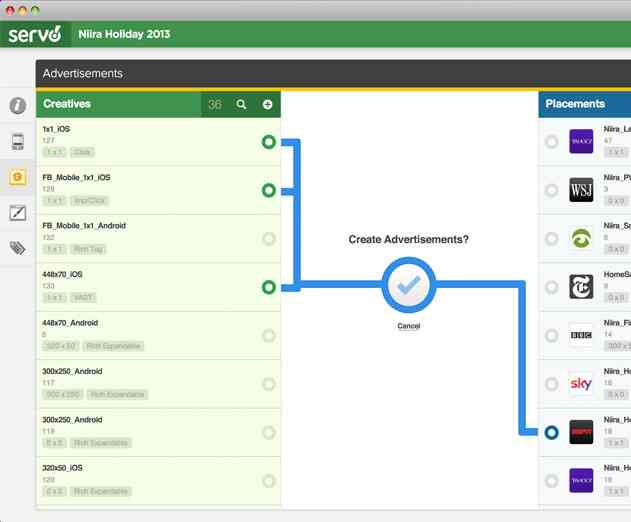Open the 1x1_iOS creative name
The width and height of the screenshot is (631, 522).
tap(56, 129)
